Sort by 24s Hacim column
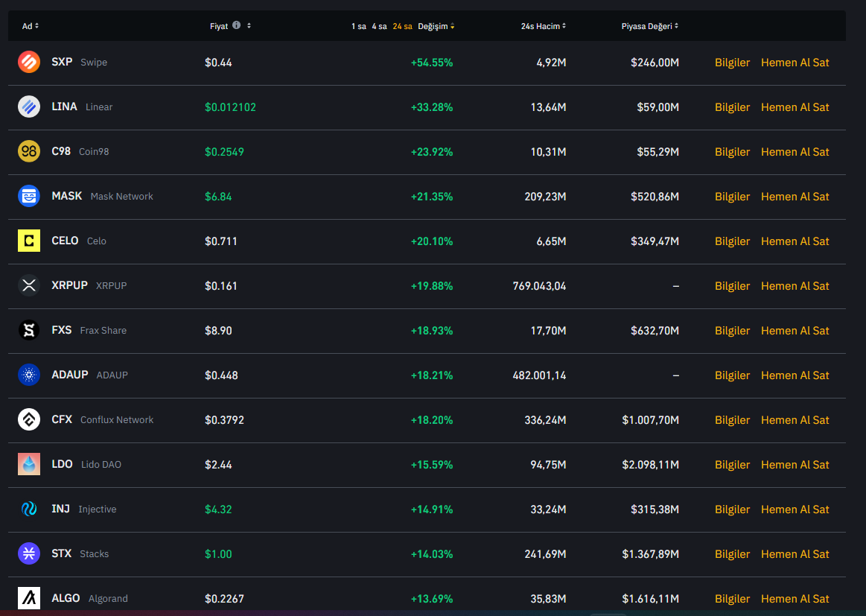Image resolution: width=866 pixels, height=616 pixels. pos(543,26)
